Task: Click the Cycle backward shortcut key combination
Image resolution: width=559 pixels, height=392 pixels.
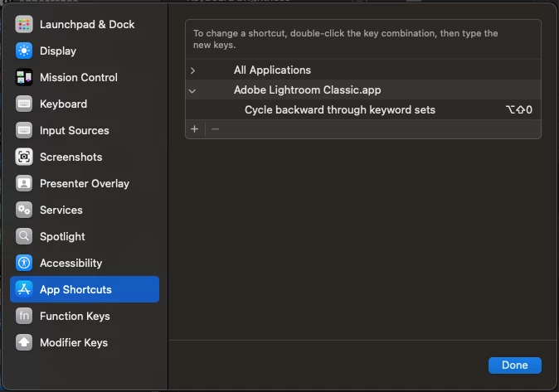Action: [x=518, y=110]
